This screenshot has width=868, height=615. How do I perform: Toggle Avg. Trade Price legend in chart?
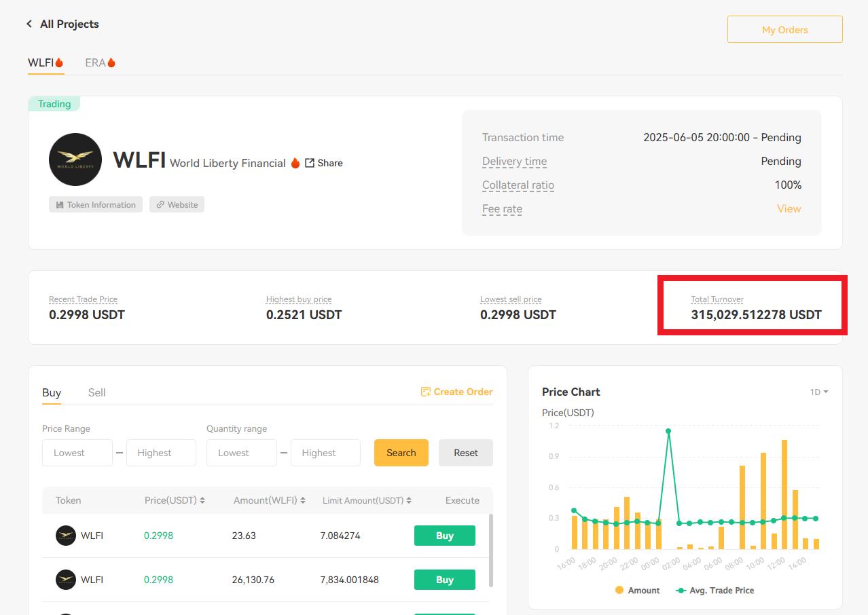tap(715, 591)
